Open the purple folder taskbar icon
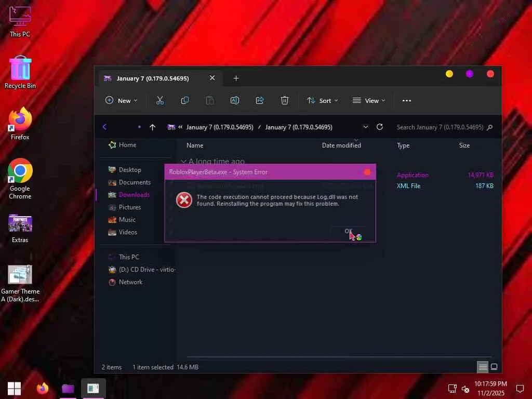Image resolution: width=532 pixels, height=399 pixels. click(x=68, y=388)
